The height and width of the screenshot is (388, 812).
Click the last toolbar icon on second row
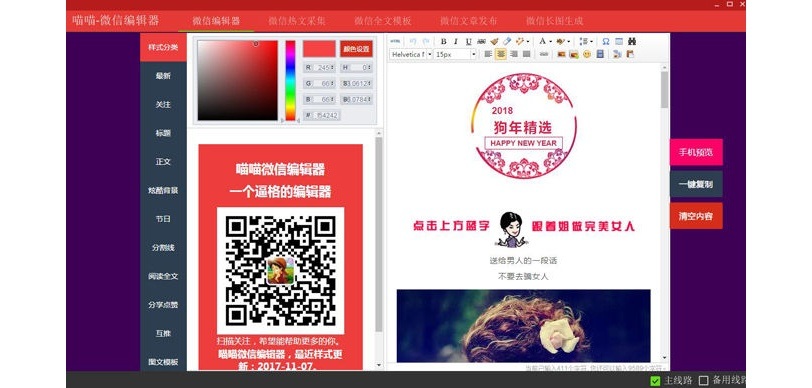630,54
